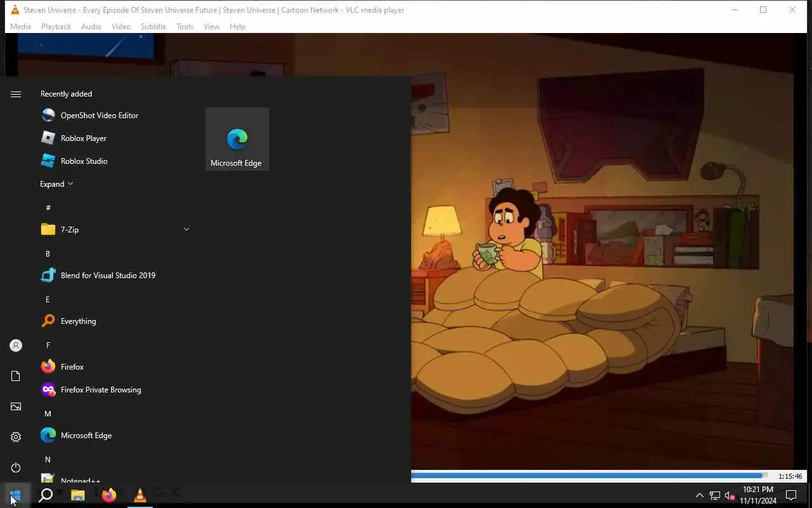
Task: Open Documents from Start sidebar
Action: click(x=16, y=376)
